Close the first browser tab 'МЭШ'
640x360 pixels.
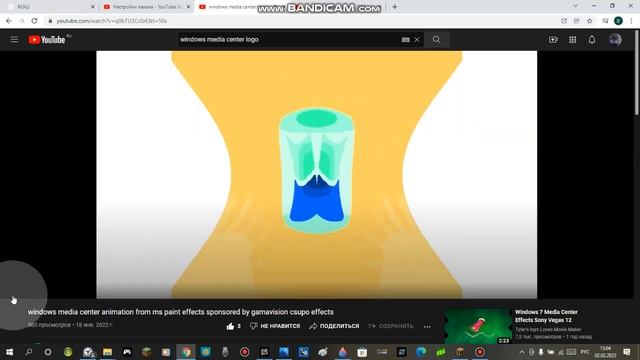(93, 7)
